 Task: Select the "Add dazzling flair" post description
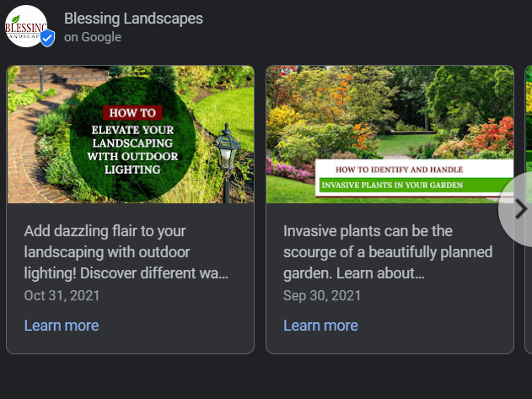[x=126, y=252]
